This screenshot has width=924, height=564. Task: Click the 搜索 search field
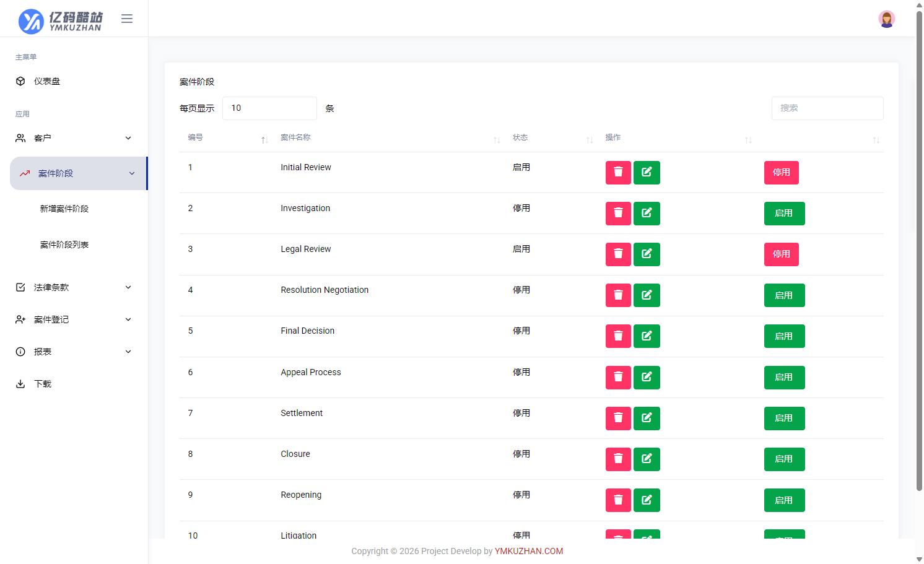pos(827,108)
